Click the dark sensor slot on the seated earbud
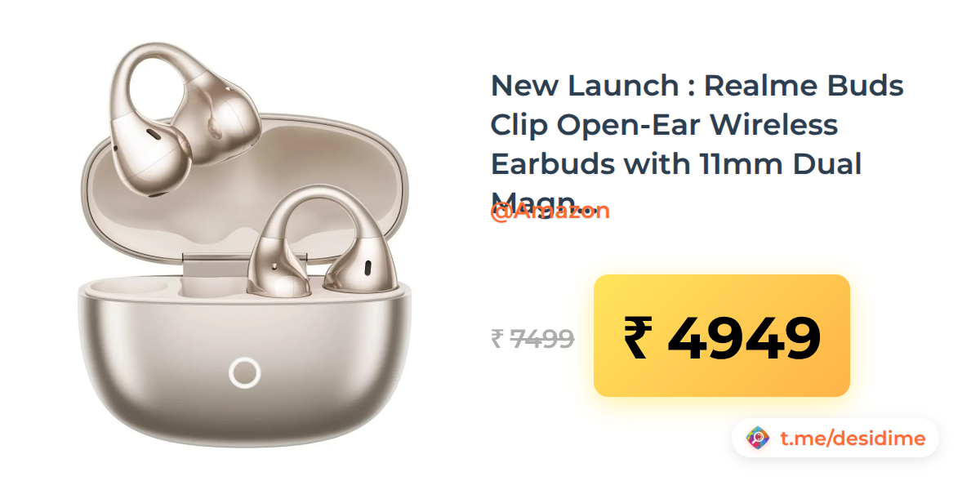Viewport: 980px width, 490px height. point(367,267)
